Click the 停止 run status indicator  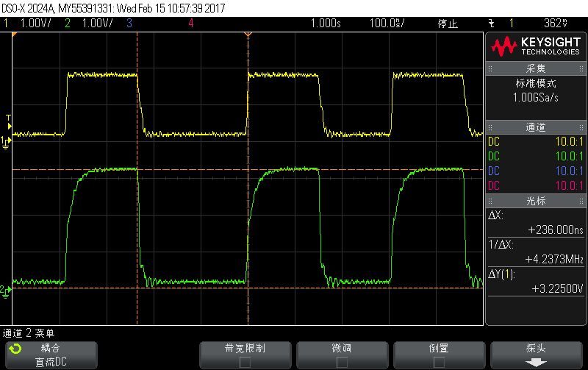click(448, 24)
